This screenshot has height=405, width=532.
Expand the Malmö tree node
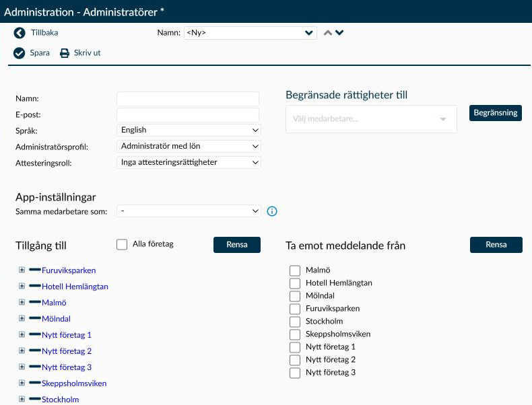[x=22, y=302]
